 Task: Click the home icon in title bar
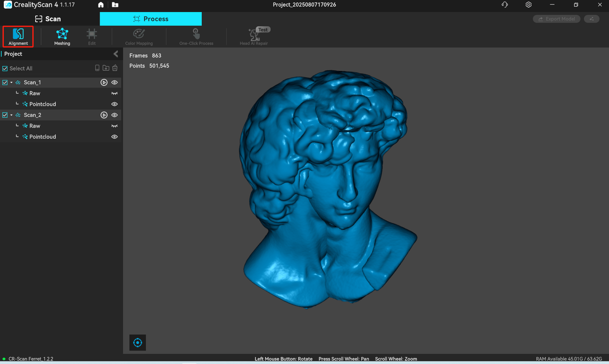[x=101, y=5]
